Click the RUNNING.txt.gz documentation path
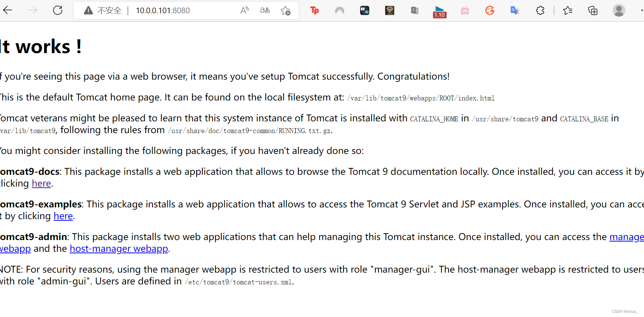644x317 pixels. (x=249, y=131)
